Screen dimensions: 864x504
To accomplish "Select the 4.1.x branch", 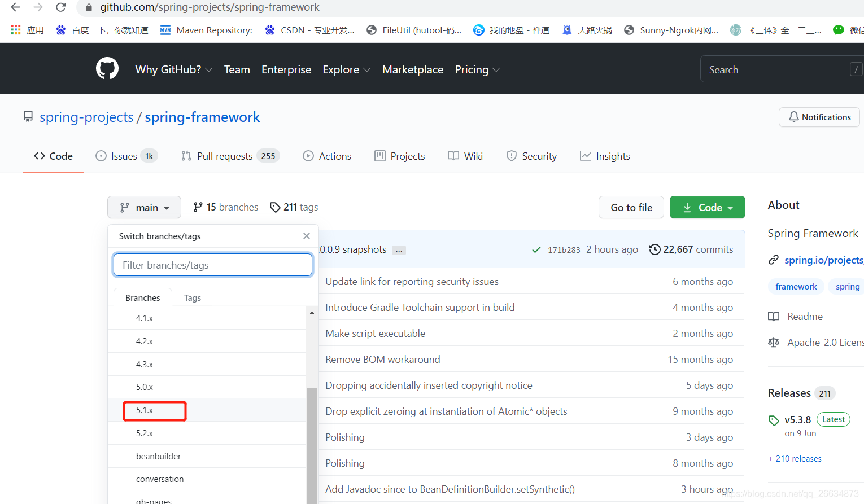I will click(x=207, y=318).
